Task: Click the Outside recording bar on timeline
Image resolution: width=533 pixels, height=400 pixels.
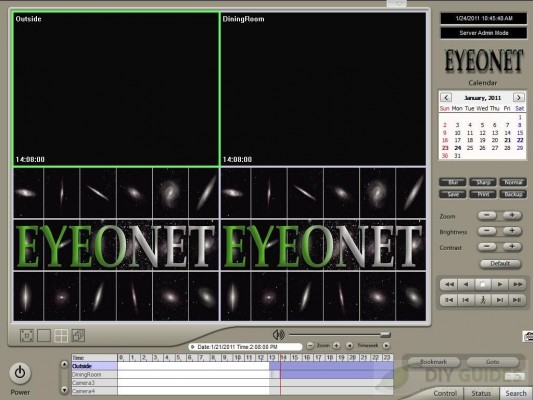Action: click(331, 366)
